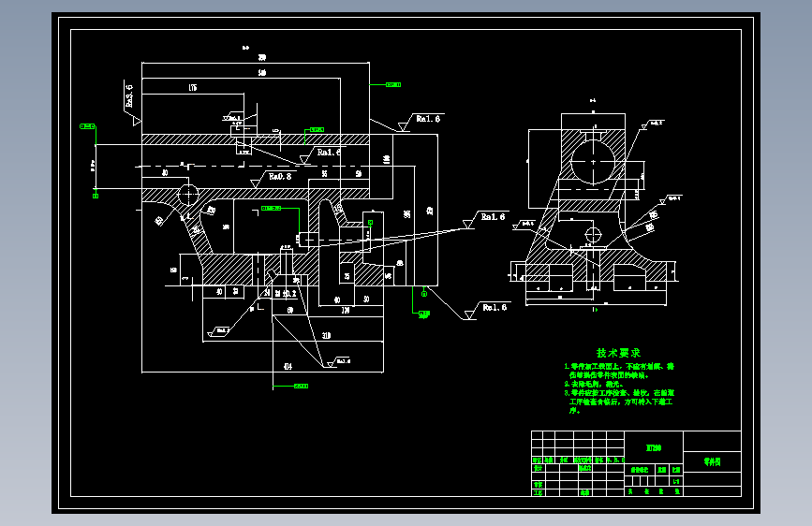Select the rotated Ra3.6 roughness label
Image resolution: width=812 pixels, height=526 pixels.
pos(129,95)
